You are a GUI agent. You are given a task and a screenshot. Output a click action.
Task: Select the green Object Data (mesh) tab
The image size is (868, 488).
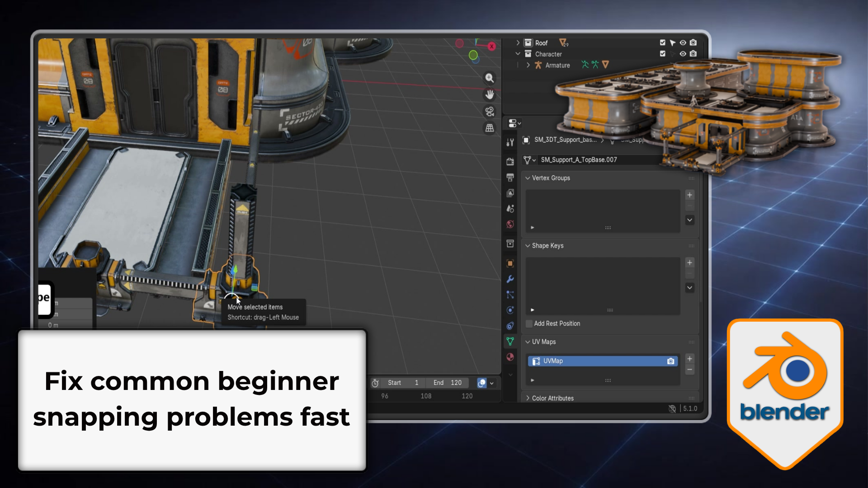[x=510, y=341]
